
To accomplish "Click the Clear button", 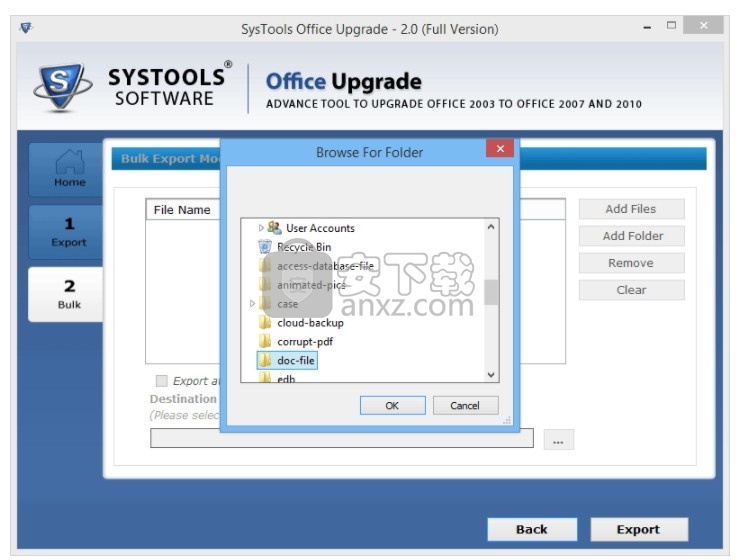I will click(631, 290).
